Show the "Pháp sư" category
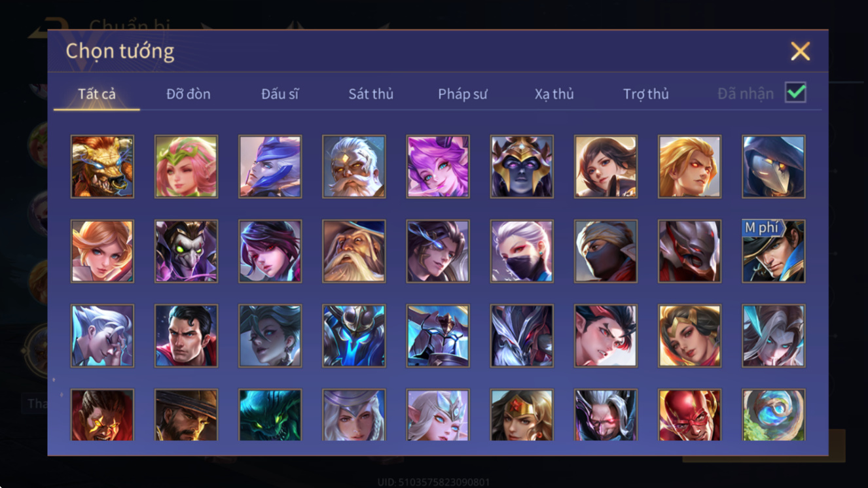This screenshot has height=488, width=868. pyautogui.click(x=463, y=94)
